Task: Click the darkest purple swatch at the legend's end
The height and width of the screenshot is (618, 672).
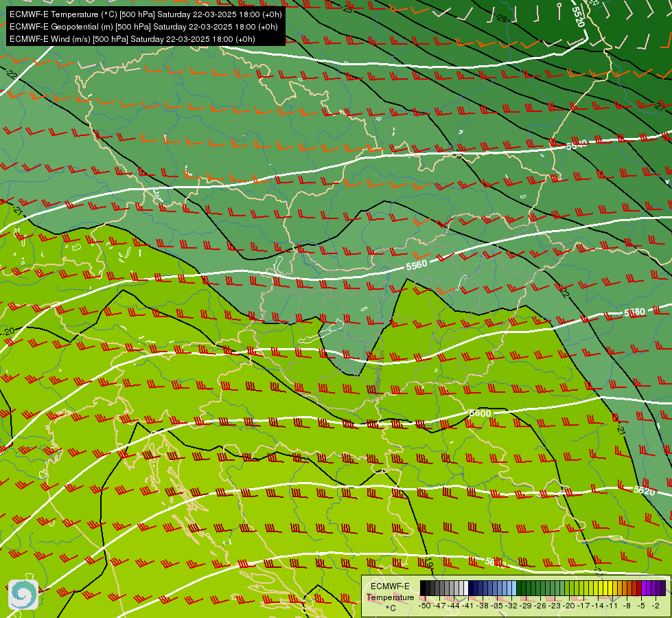Action: [x=663, y=588]
